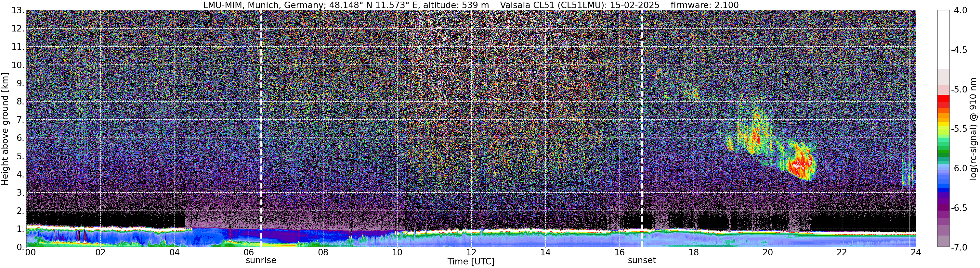Click the 'Time [UTC]' axis label
Screen dimensions: 980x268
point(471,262)
